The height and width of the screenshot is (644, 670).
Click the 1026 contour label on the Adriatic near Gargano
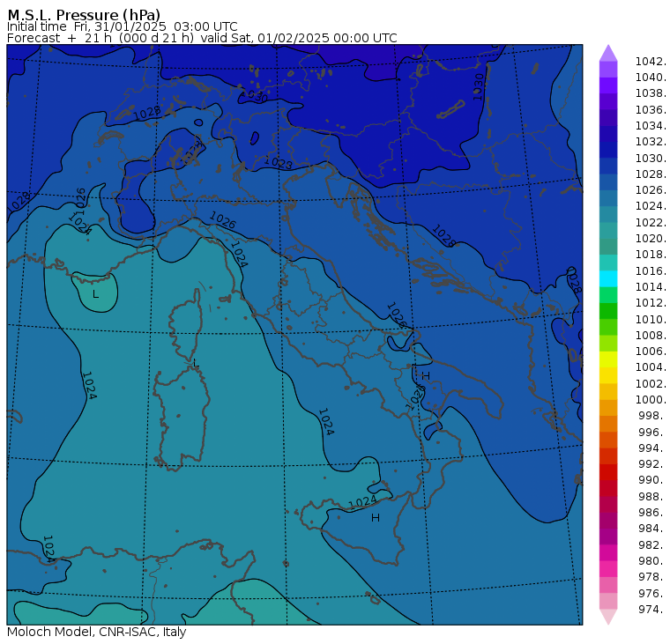point(397,315)
